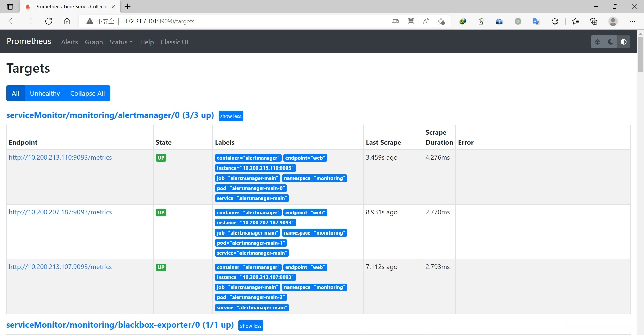Select browser-preferred auto theme icon
This screenshot has height=335, width=644.
coord(624,42)
